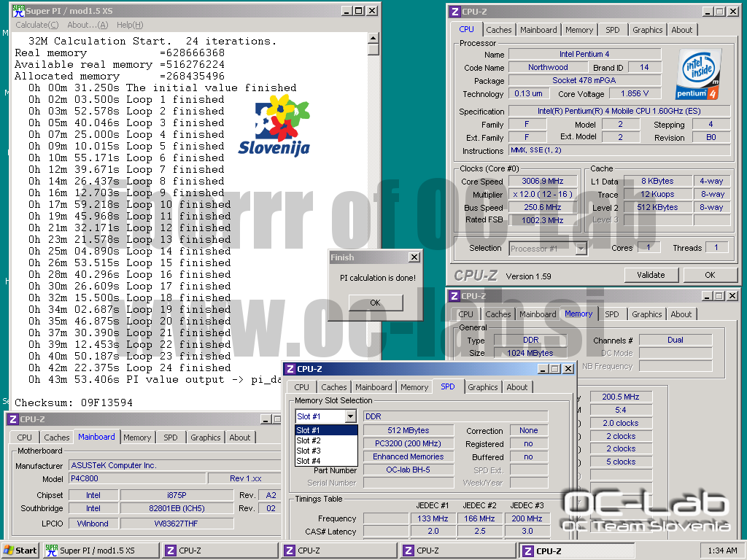
Task: Click the CPU-Z icon in the Memory window title bar
Action: point(455,296)
